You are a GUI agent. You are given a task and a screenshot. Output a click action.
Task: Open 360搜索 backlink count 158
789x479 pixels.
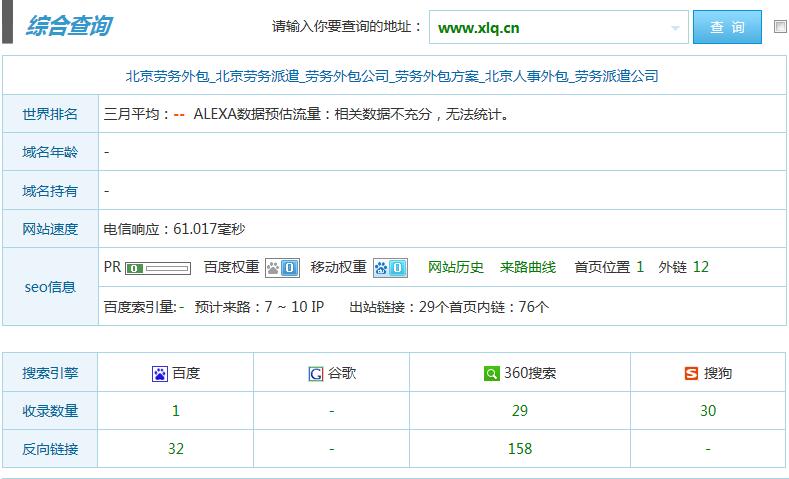[520, 449]
